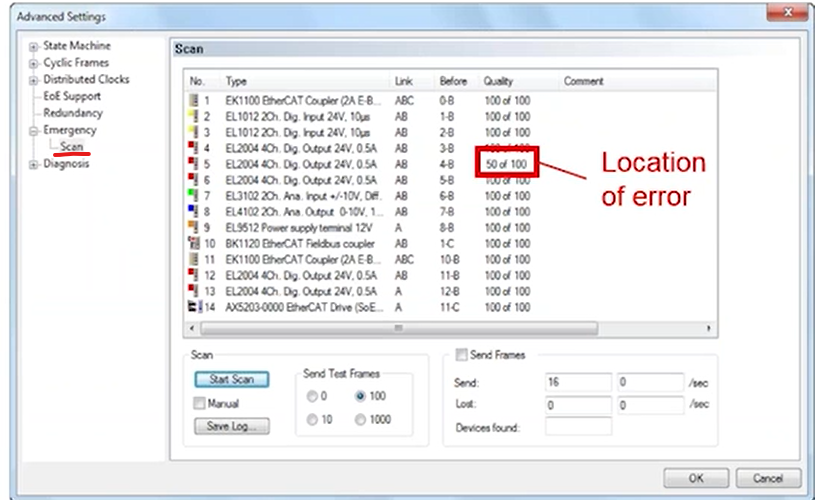Click the EL4102 analog output icon in row 8
The height and width of the screenshot is (500, 815).
(193, 212)
